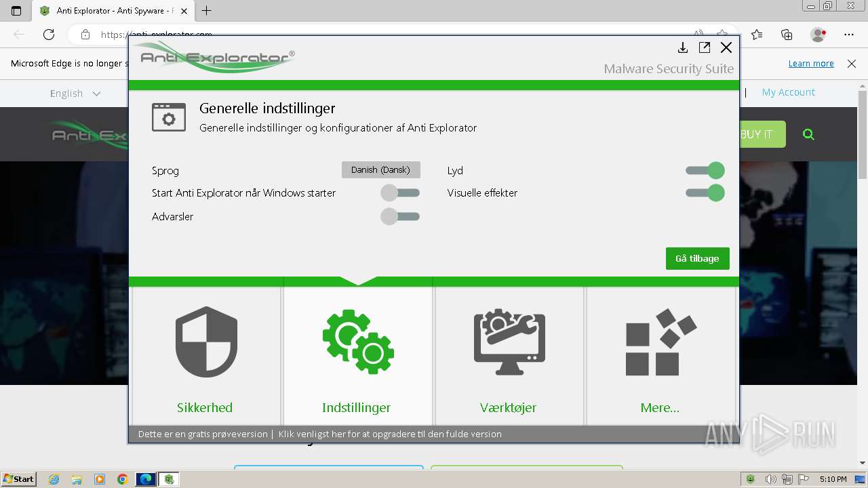Click the My Account link on webpage
This screenshot has width=868, height=488.
[788, 92]
